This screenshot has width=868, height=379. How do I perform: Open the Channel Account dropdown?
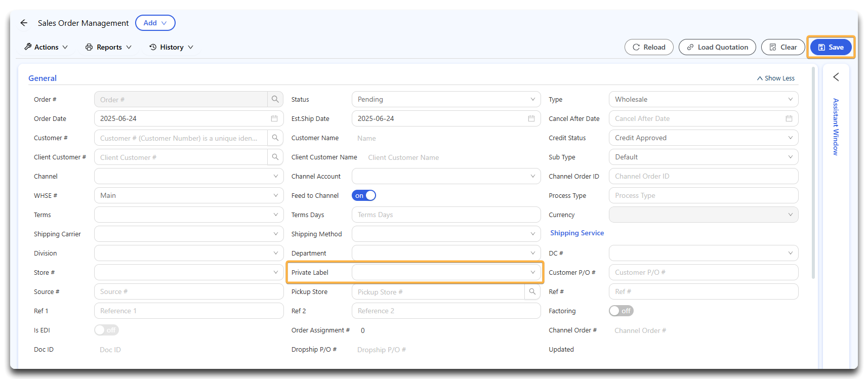pos(446,176)
